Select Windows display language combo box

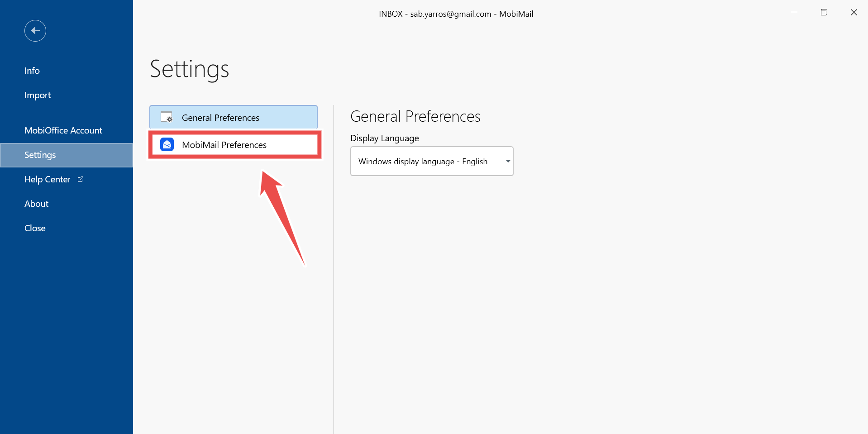coord(432,161)
